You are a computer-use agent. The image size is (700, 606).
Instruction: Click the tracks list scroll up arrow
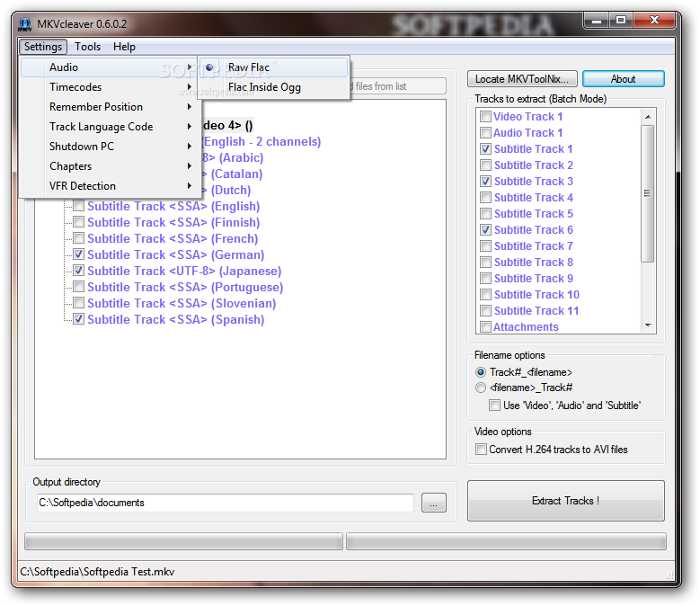[648, 117]
